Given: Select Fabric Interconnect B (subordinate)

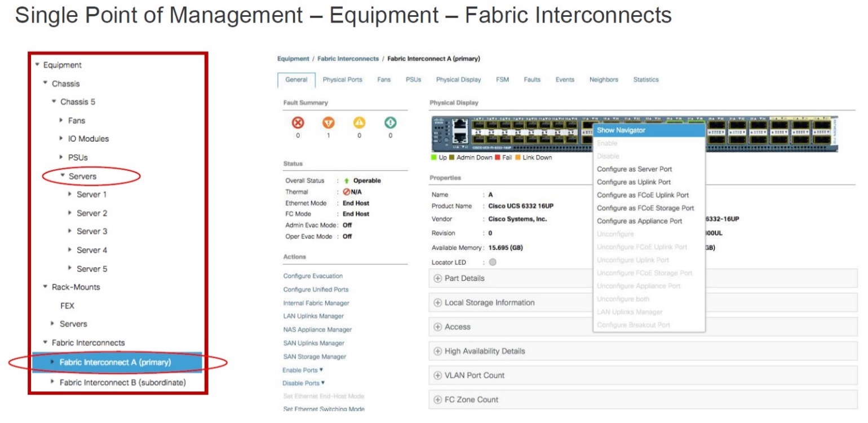Looking at the screenshot, I should (x=123, y=382).
